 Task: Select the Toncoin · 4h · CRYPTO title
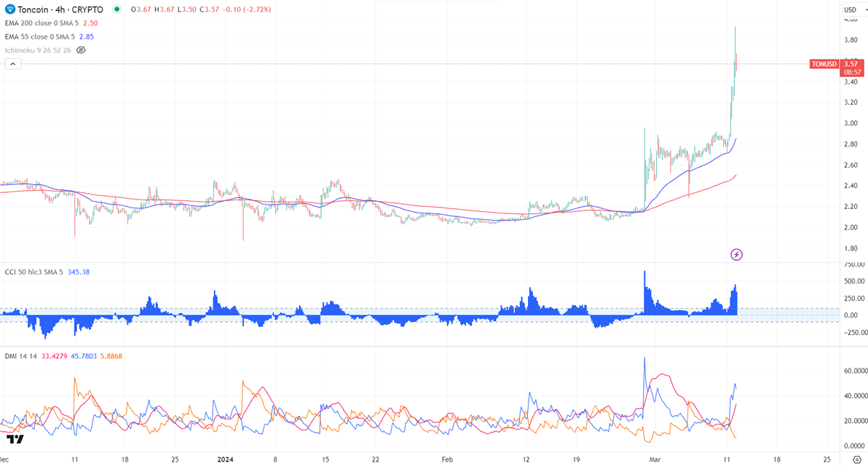pyautogui.click(x=60, y=9)
